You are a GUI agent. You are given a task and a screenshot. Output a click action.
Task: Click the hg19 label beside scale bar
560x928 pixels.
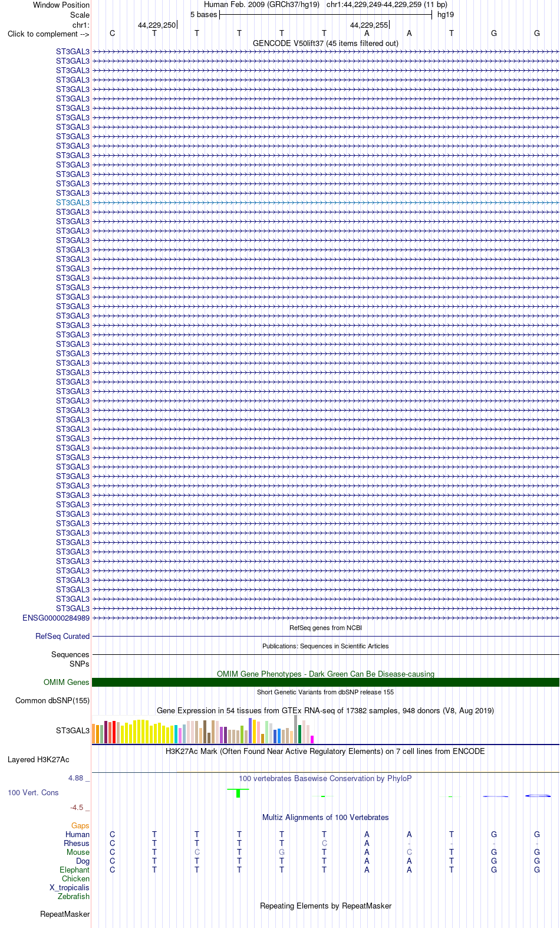point(446,14)
